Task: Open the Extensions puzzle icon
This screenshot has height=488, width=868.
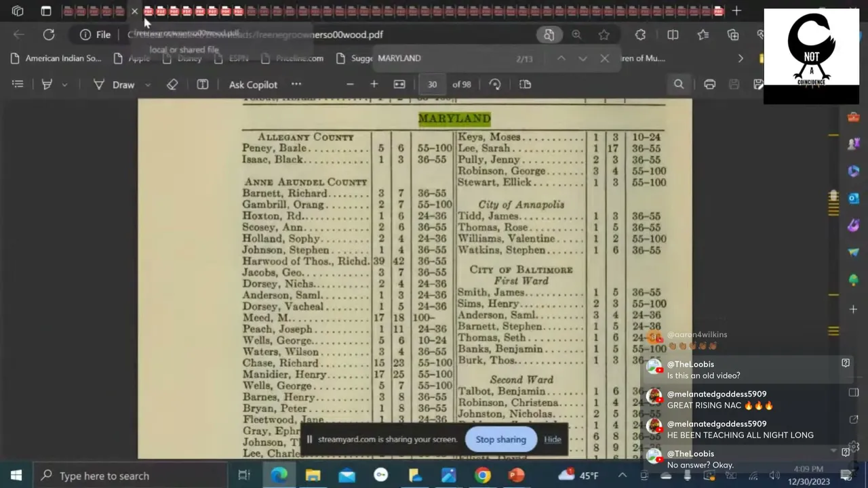Action: coord(640,35)
